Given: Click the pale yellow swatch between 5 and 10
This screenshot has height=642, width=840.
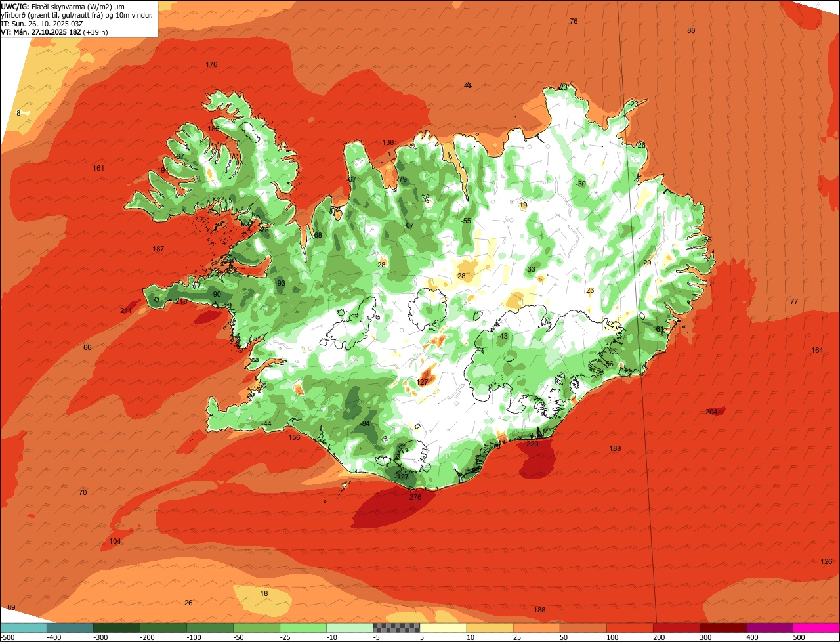Looking at the screenshot, I should 442,628.
